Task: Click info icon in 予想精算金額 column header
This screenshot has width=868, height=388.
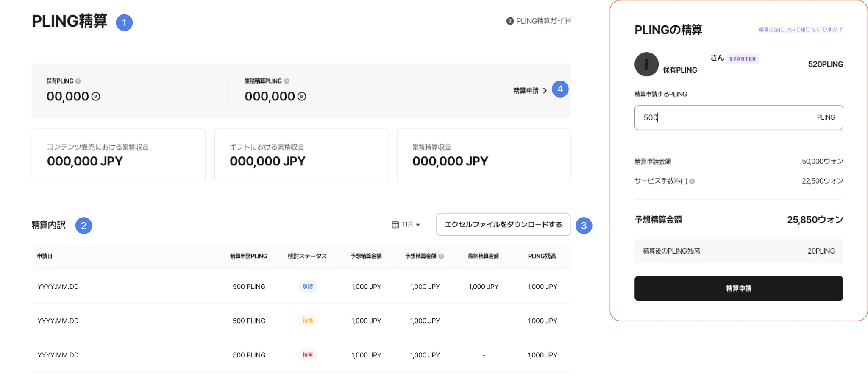Action: coord(441,256)
